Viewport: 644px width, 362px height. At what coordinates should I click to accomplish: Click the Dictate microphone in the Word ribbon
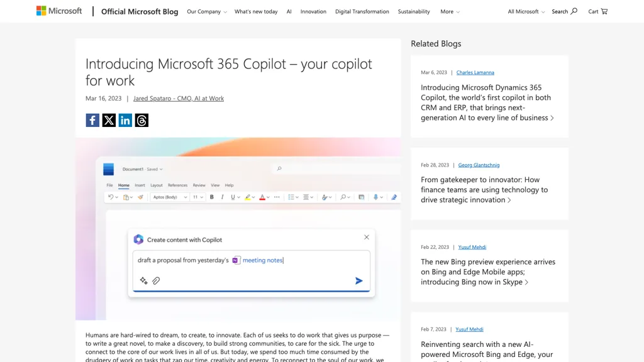[x=376, y=196]
